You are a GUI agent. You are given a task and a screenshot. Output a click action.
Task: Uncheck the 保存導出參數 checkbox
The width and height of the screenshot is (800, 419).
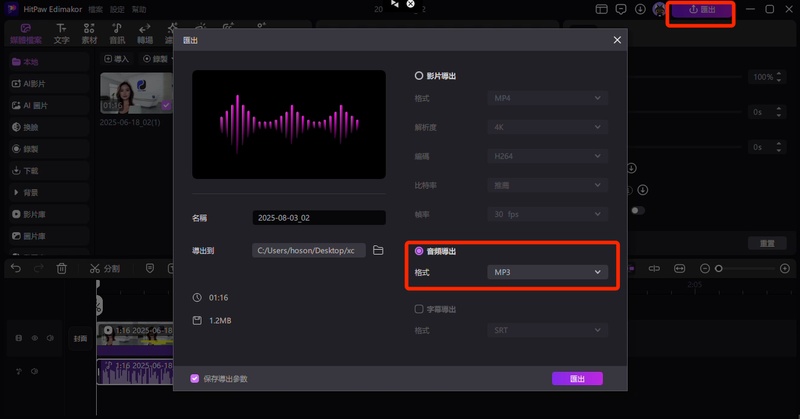195,378
